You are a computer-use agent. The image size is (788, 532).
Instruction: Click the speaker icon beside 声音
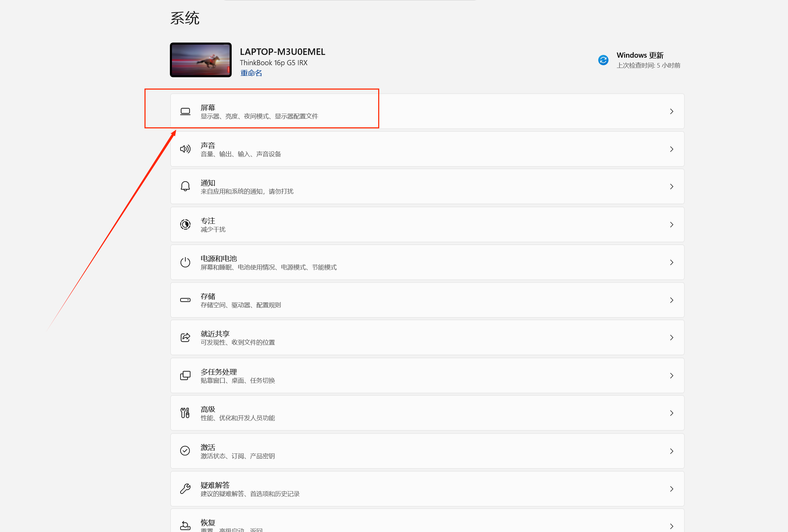click(185, 149)
